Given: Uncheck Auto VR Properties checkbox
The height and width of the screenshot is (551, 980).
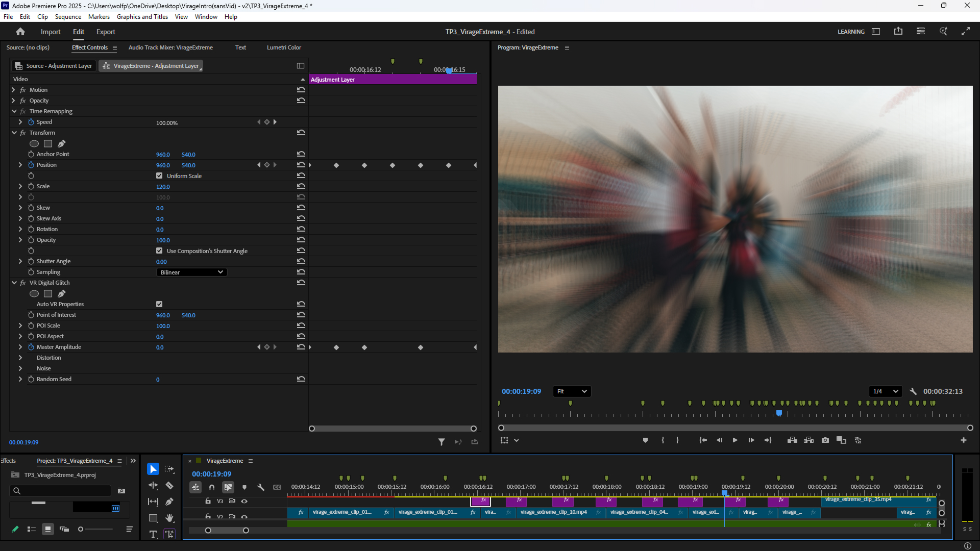Looking at the screenshot, I should (159, 304).
